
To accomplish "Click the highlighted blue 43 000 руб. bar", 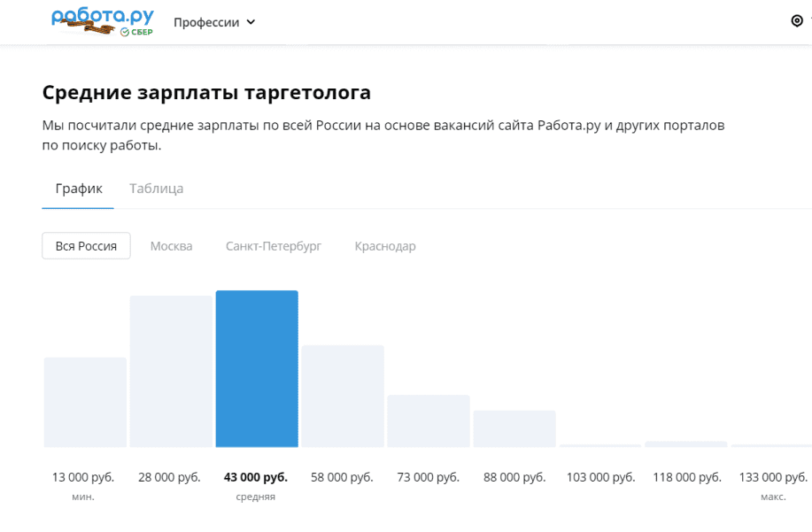I will point(257,369).
